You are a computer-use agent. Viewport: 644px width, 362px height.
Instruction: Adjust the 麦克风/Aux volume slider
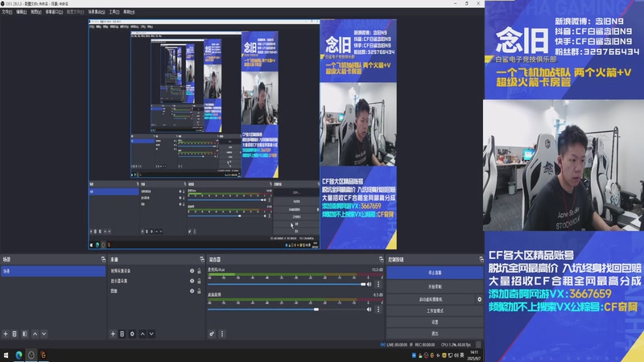pyautogui.click(x=287, y=284)
